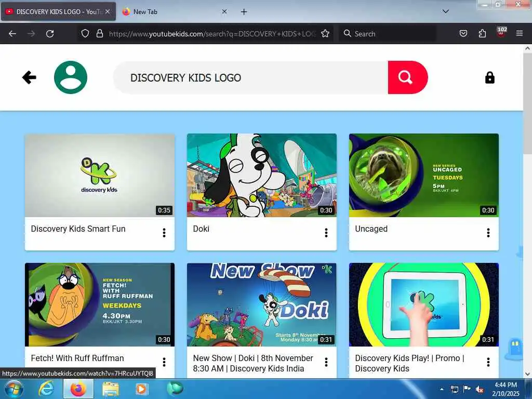Open options menu for Uncaged video
Viewport: 532px width, 399px height.
click(x=488, y=233)
